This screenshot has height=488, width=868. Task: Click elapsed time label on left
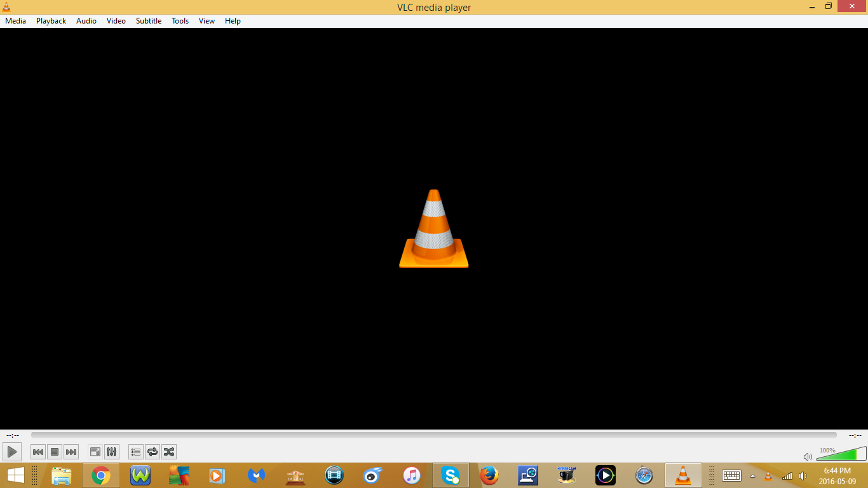click(13, 435)
